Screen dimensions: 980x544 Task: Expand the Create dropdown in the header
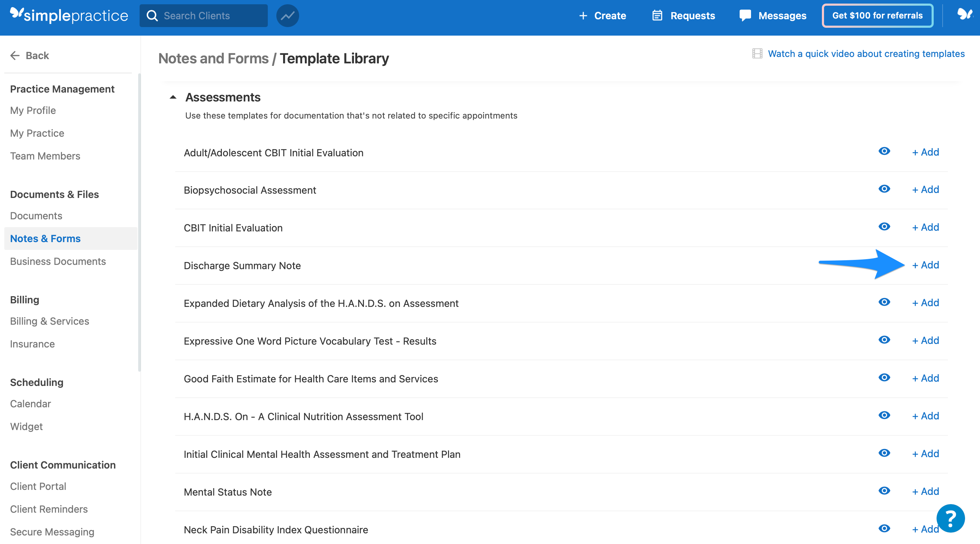(x=602, y=16)
